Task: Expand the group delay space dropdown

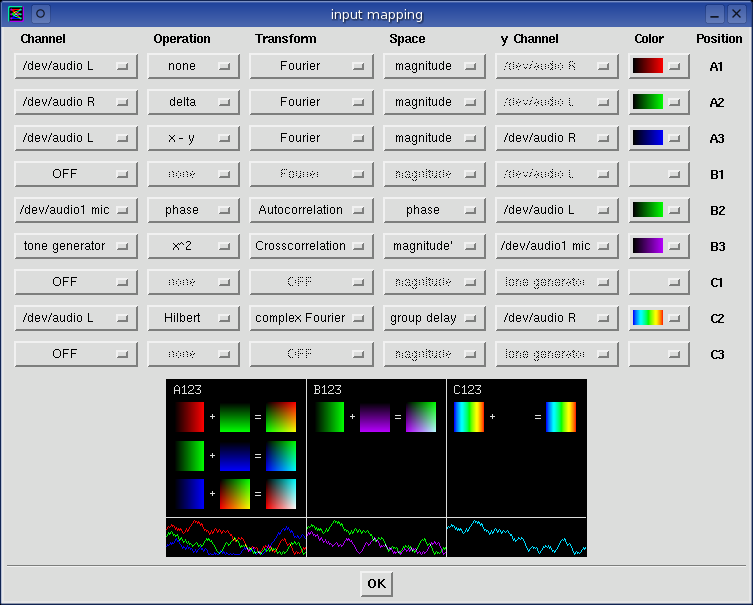Action: coord(434,318)
